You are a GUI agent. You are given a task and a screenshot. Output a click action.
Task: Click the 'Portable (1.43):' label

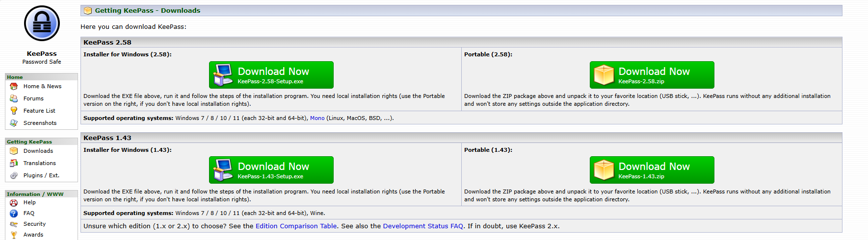(488, 150)
